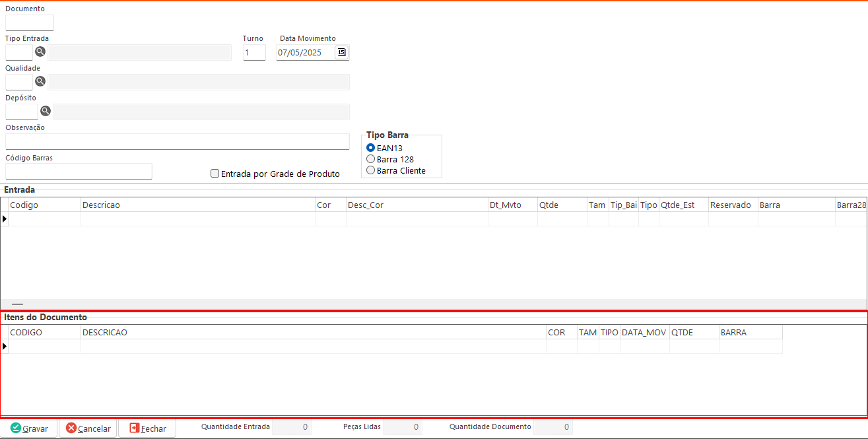
Task: Click the Qtde_Est column header in Entrada
Action: click(x=683, y=205)
